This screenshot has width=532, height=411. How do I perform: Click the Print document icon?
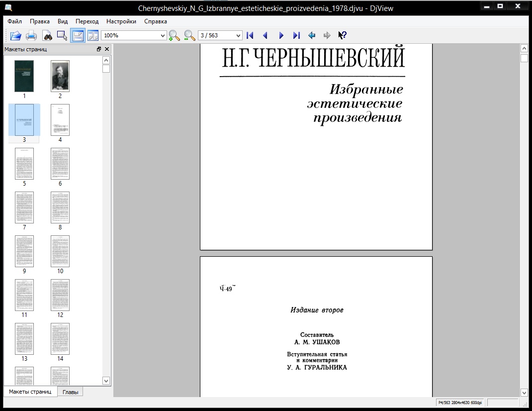(31, 35)
